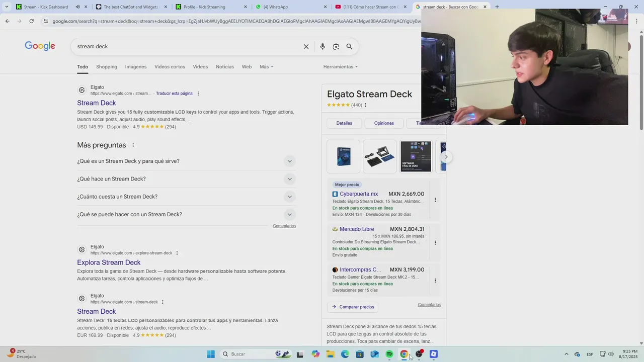Open OBS Studio from the taskbar
The height and width of the screenshot is (362, 644).
point(419,354)
